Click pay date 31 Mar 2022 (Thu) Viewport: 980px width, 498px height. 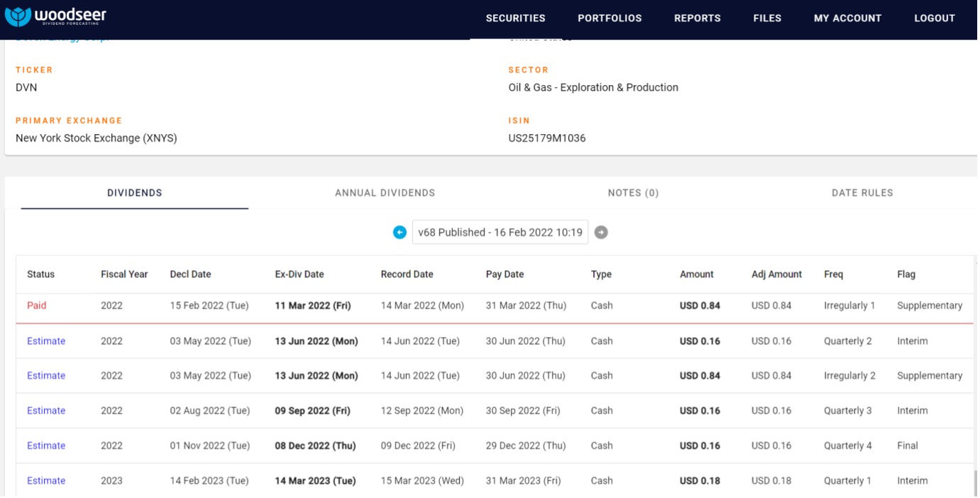pos(527,306)
